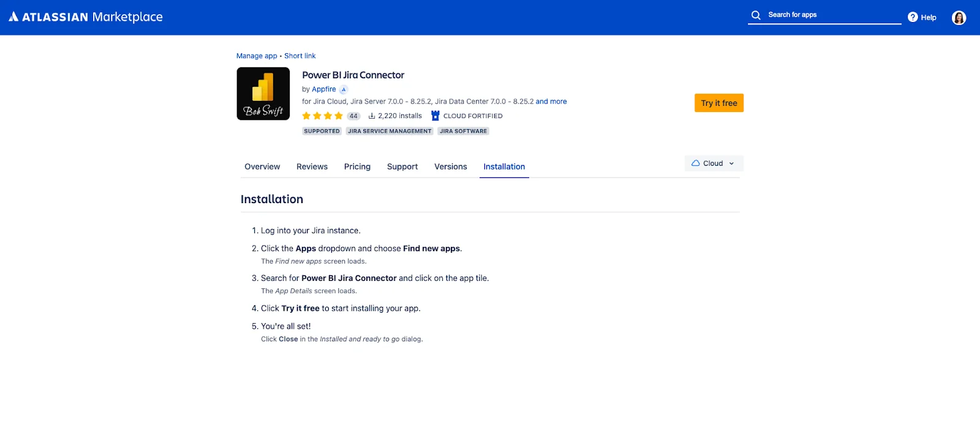The width and height of the screenshot is (980, 432).
Task: Click the 44 reviews count badge
Action: 353,116
